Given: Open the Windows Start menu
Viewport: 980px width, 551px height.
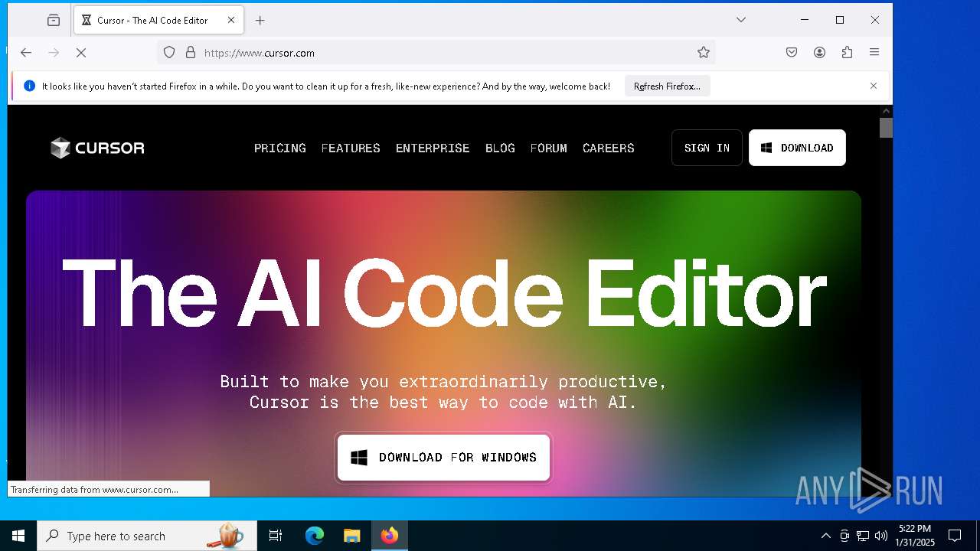Looking at the screenshot, I should [18, 536].
